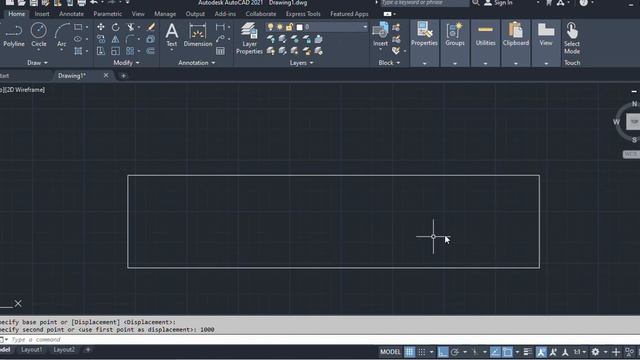
Task: Open workspace switching gear icon
Action: [596, 352]
